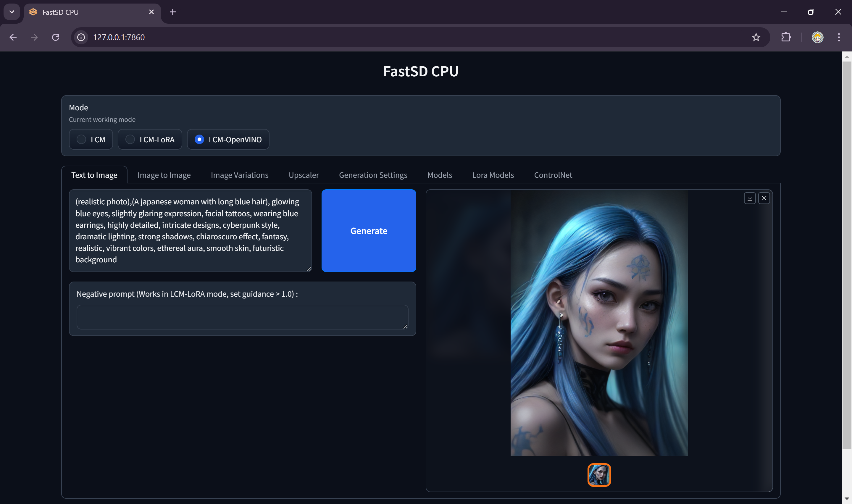The height and width of the screenshot is (504, 852).
Task: Close the generated image preview
Action: [764, 198]
